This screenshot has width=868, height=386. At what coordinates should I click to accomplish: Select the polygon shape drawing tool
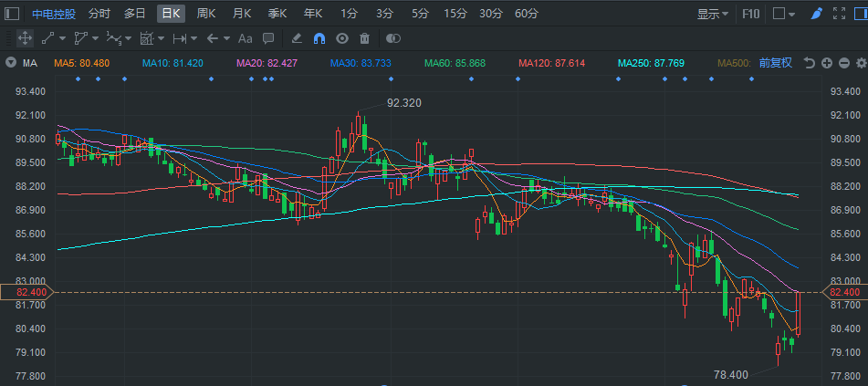(81, 38)
